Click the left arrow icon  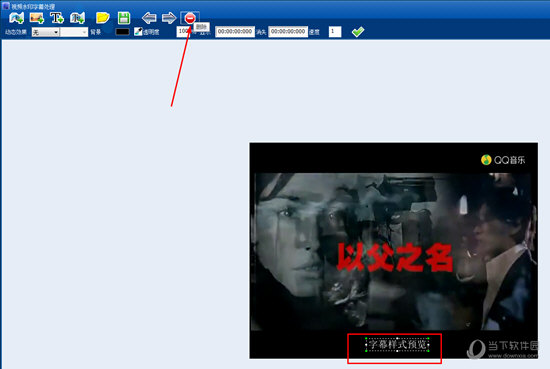tap(149, 18)
